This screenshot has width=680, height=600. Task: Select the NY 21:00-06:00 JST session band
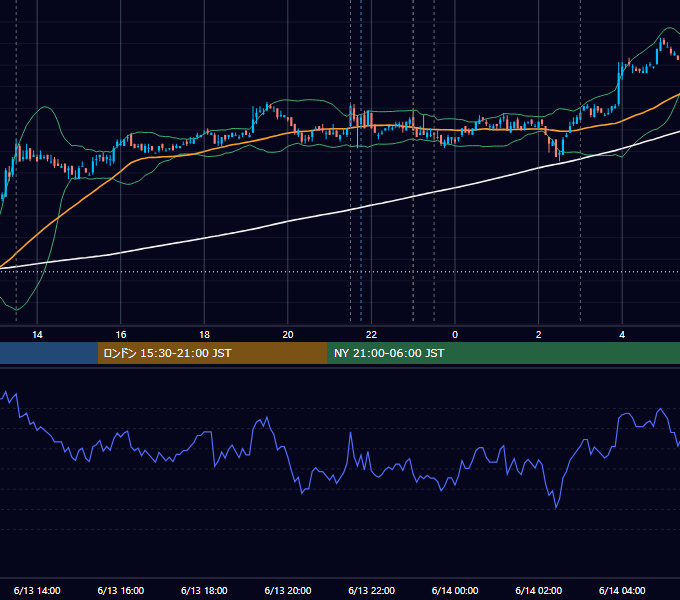click(x=503, y=353)
